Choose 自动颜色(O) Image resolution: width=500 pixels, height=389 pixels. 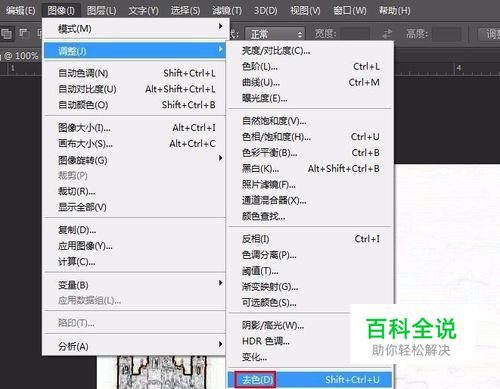point(134,105)
